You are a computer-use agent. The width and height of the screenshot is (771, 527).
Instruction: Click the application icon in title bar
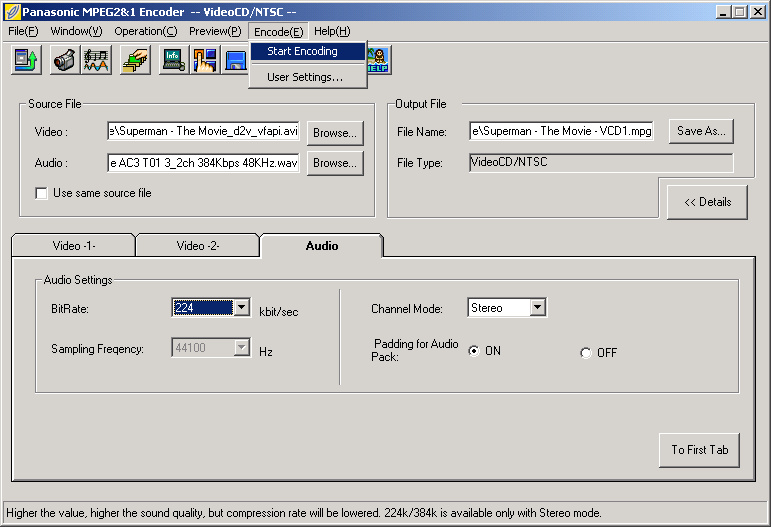tap(12, 11)
